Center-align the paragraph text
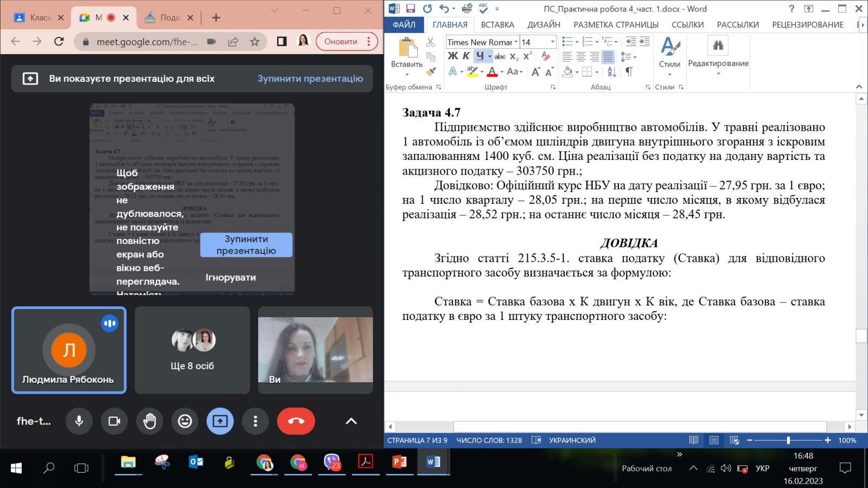This screenshot has width=868, height=488. 580,56
